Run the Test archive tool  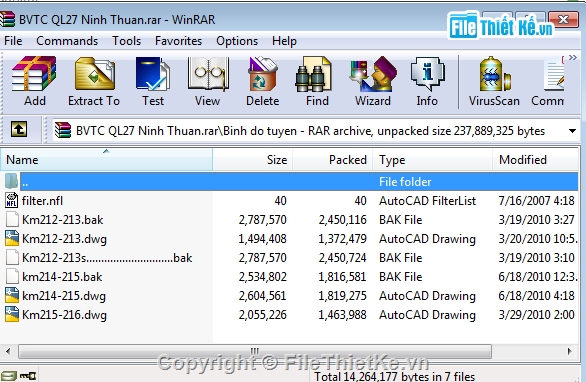tap(153, 81)
